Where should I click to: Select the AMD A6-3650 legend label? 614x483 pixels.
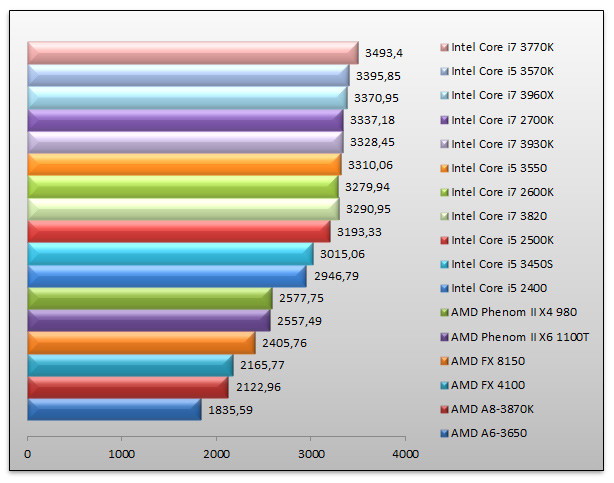click(489, 433)
